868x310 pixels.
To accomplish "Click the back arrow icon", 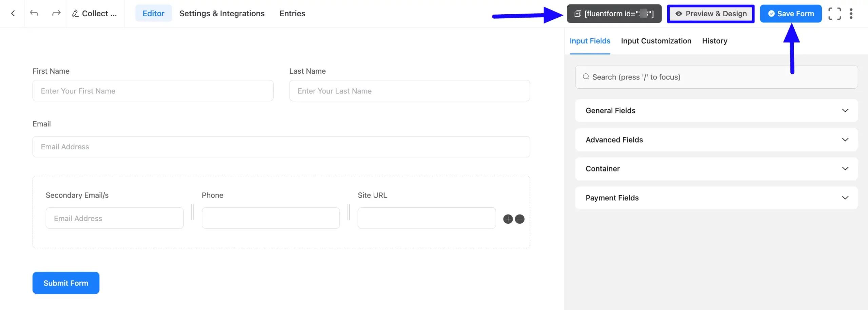I will point(13,13).
